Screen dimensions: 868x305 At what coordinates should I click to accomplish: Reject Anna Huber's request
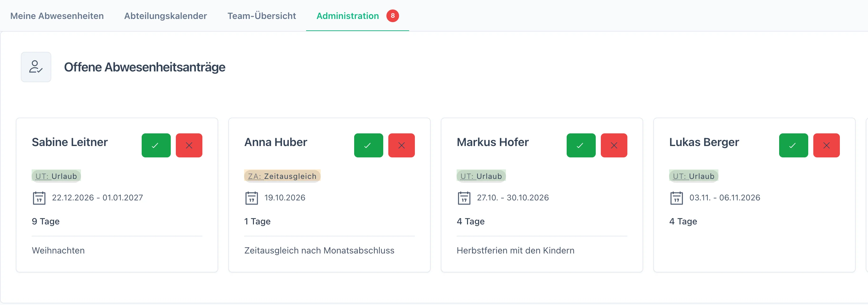pos(402,145)
